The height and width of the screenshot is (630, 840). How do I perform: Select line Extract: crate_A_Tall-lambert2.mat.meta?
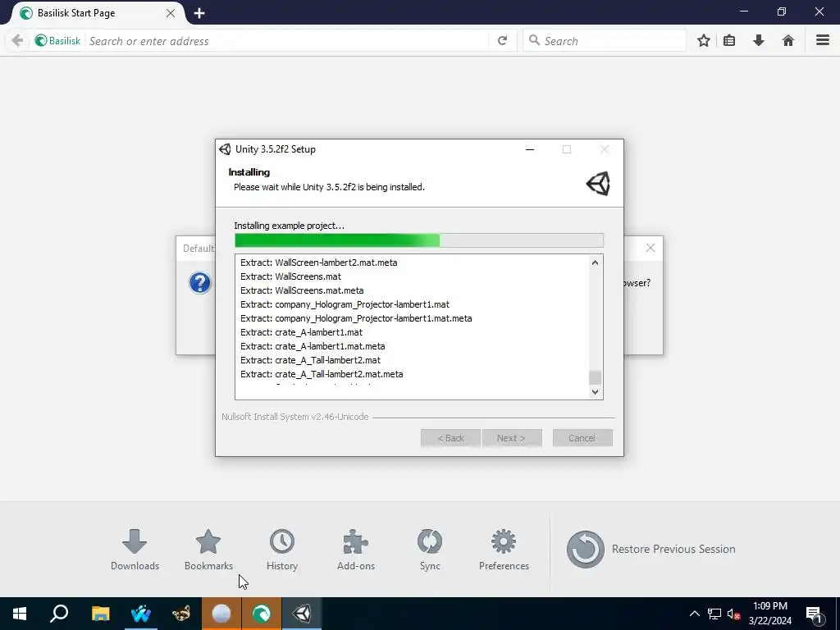(322, 374)
